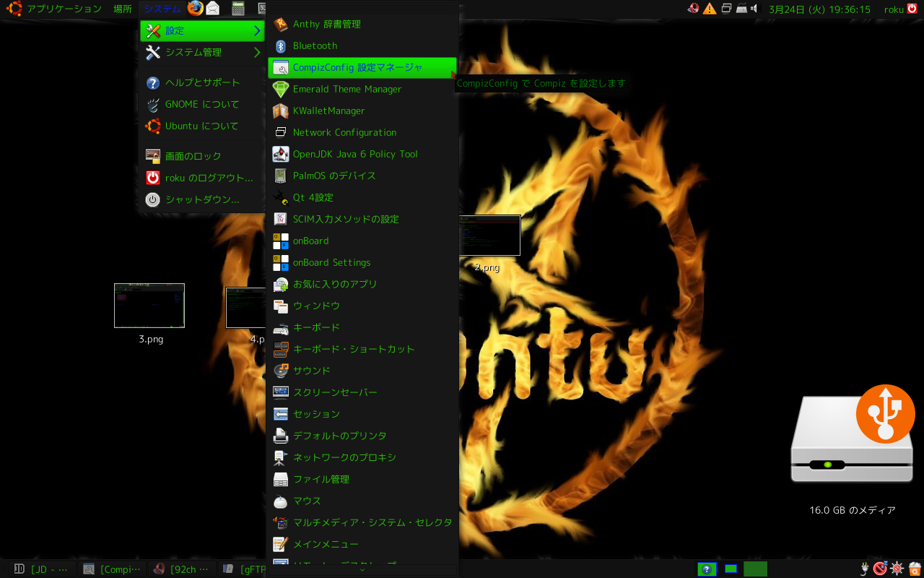Open GNOME について
Screen dimensions: 924x578
coord(202,105)
